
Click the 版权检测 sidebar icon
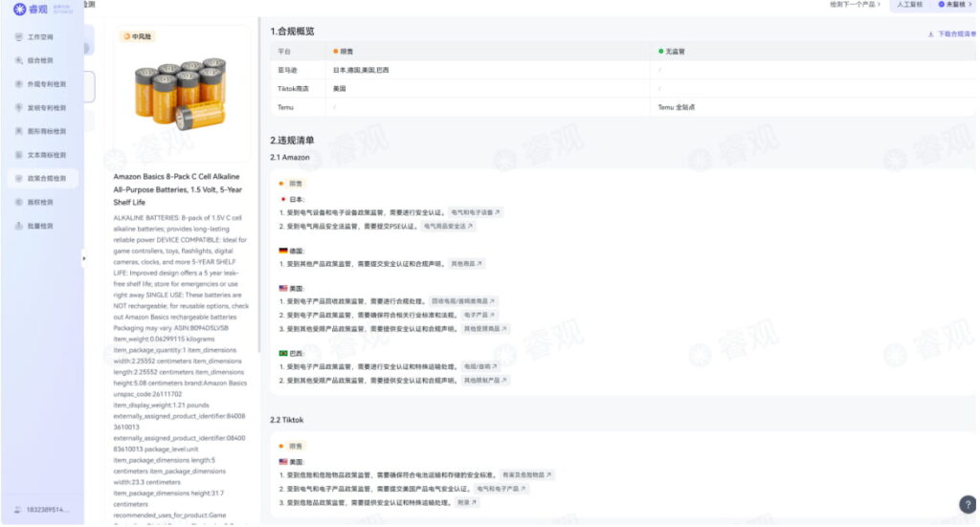pyautogui.click(x=19, y=203)
